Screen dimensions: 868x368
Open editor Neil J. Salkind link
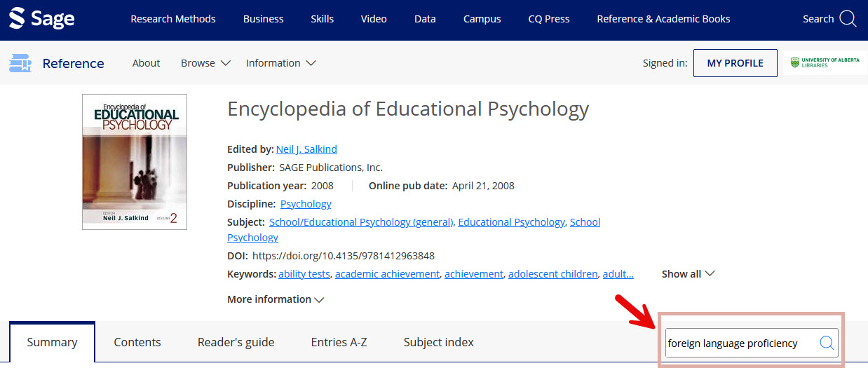[x=306, y=149]
